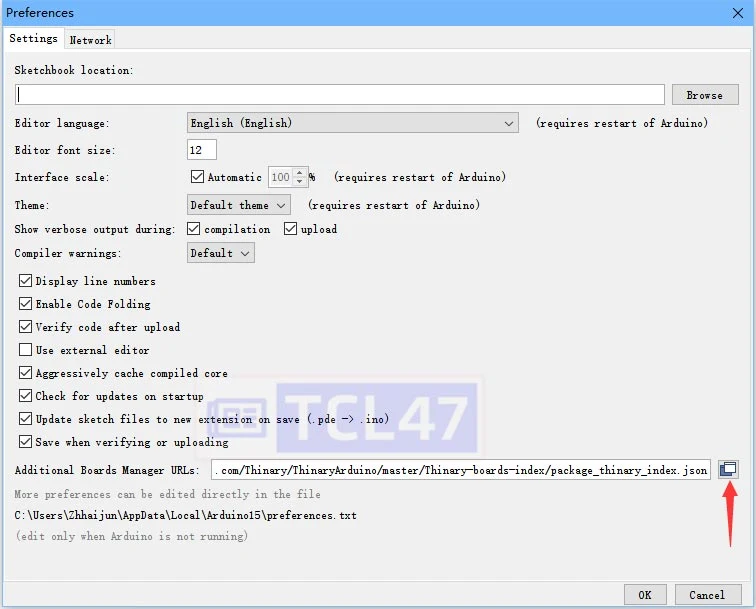Screen dimensions: 756x609
Task: Decrease interface scale with the down arrow
Action: (299, 182)
